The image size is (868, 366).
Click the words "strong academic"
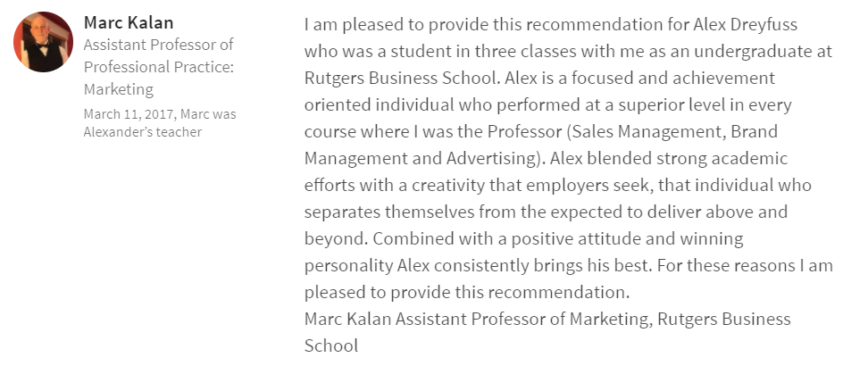click(705, 158)
